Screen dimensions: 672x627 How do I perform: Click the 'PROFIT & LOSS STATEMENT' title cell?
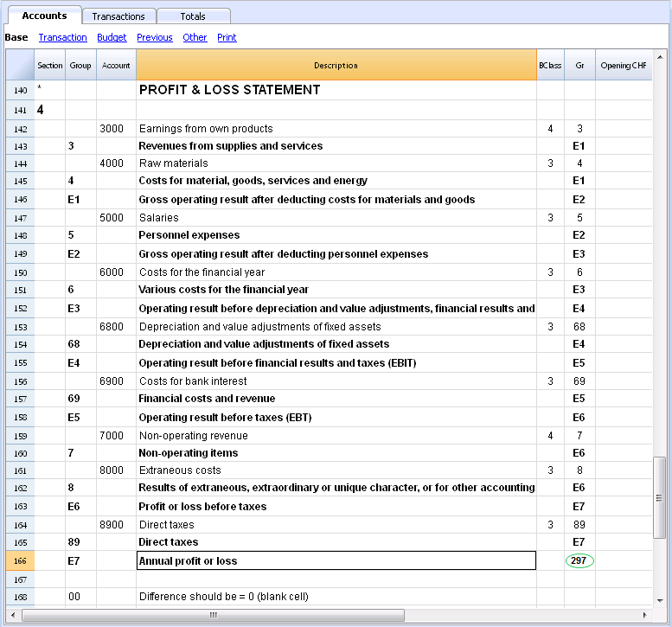point(336,90)
